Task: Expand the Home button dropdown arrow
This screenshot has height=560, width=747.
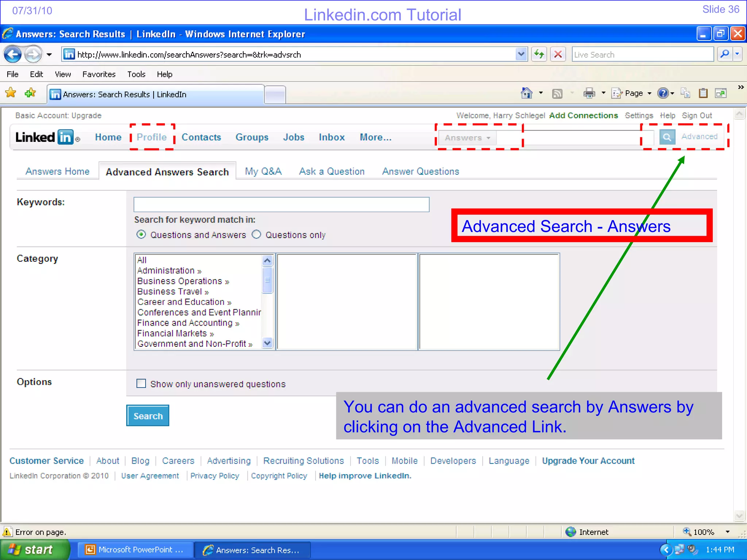Action: pos(541,93)
